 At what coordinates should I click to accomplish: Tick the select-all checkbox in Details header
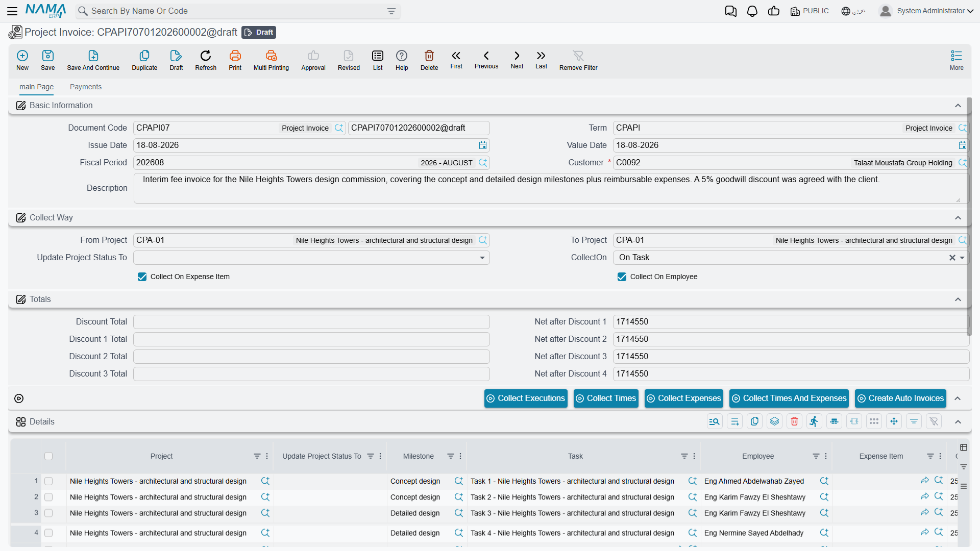[48, 456]
